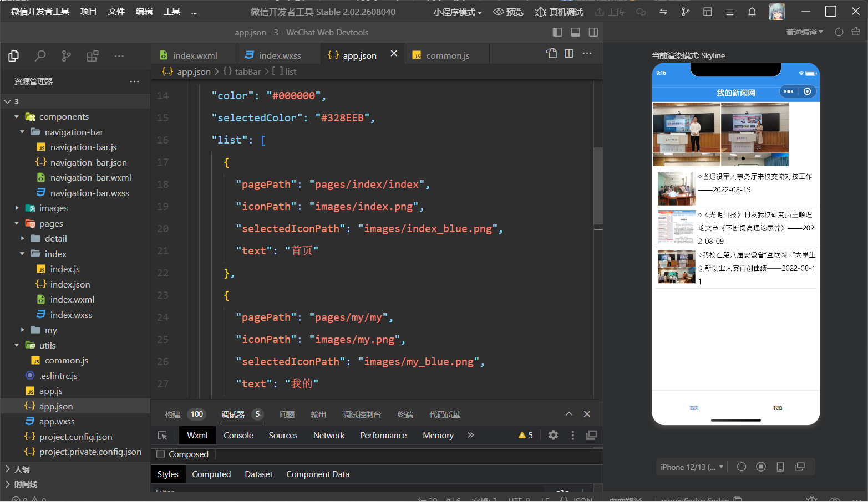The height and width of the screenshot is (502, 868).
Task: Select the element inspector picker icon
Action: [x=163, y=436]
